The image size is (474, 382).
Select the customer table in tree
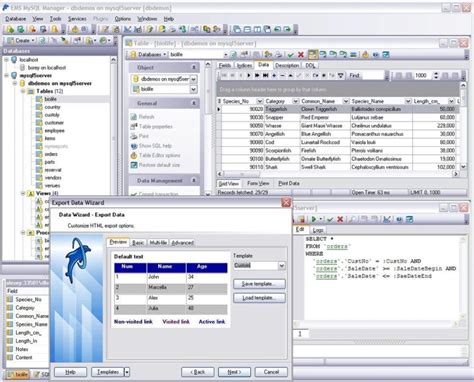coord(54,123)
